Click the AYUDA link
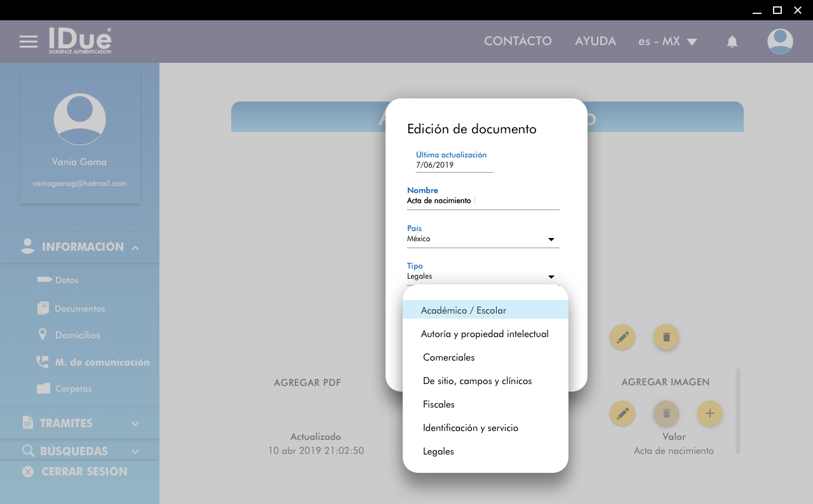The image size is (813, 504). pos(595,41)
